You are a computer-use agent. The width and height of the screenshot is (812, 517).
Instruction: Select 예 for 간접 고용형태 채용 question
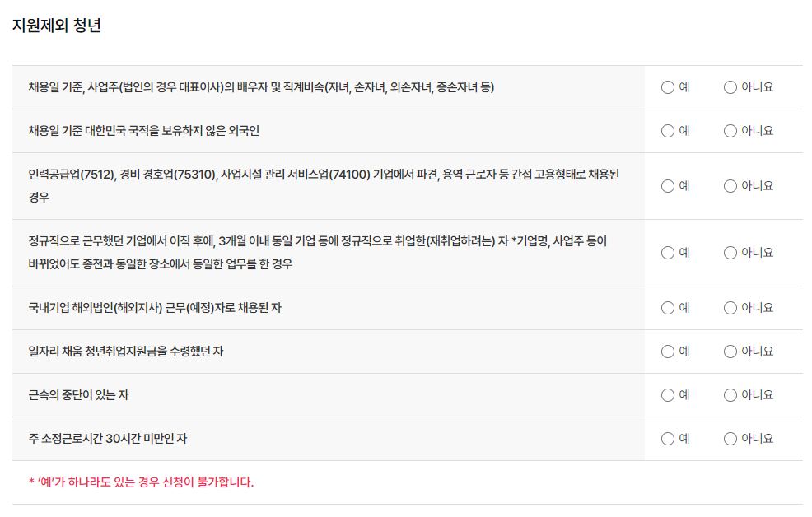[669, 187]
